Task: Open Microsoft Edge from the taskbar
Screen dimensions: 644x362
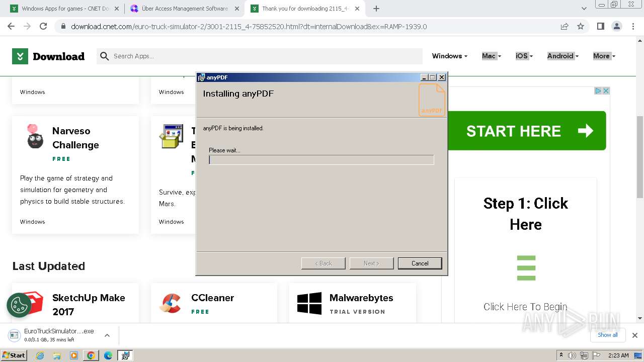Action: click(108, 355)
